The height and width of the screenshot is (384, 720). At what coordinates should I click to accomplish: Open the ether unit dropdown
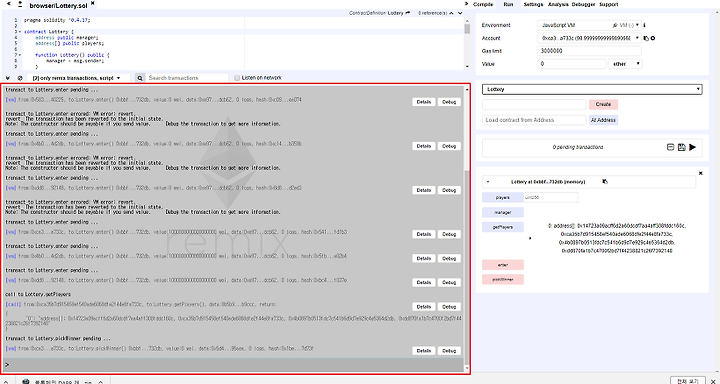click(625, 64)
